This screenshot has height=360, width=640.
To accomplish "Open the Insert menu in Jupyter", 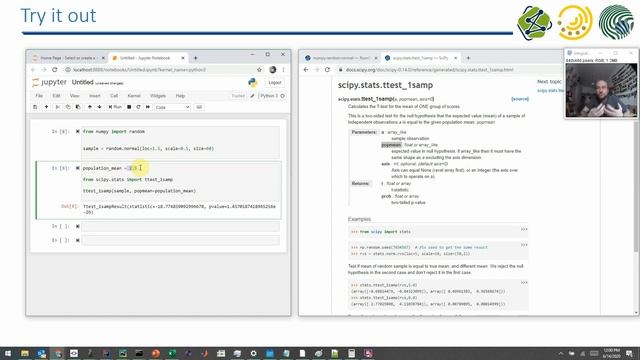I will click(x=95, y=96).
